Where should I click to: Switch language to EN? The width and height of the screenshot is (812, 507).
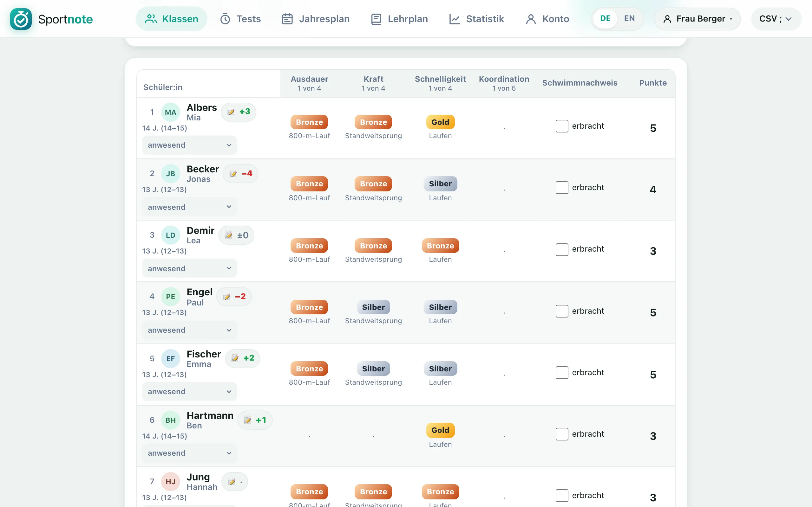629,18
